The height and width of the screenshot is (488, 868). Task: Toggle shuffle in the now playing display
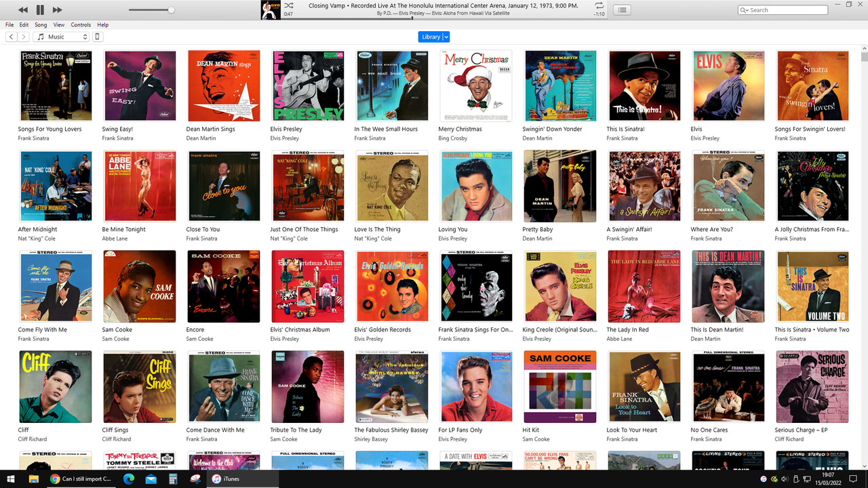coord(288,5)
